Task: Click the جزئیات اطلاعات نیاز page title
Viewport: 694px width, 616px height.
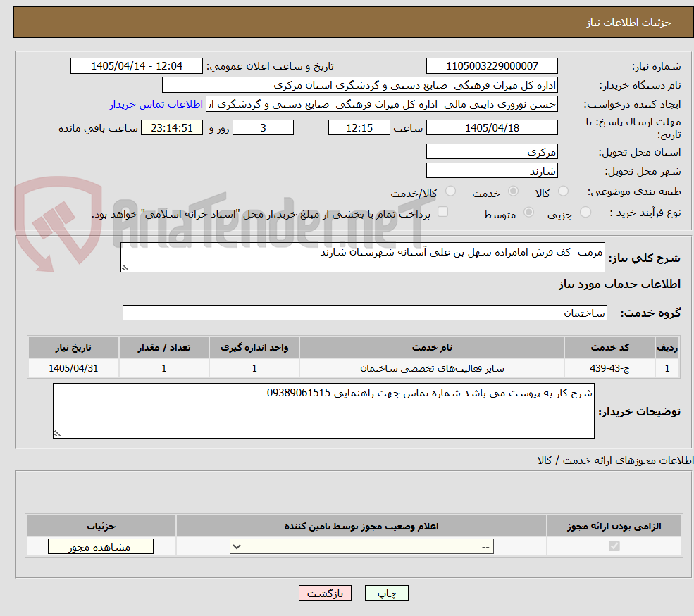Action: tap(629, 23)
